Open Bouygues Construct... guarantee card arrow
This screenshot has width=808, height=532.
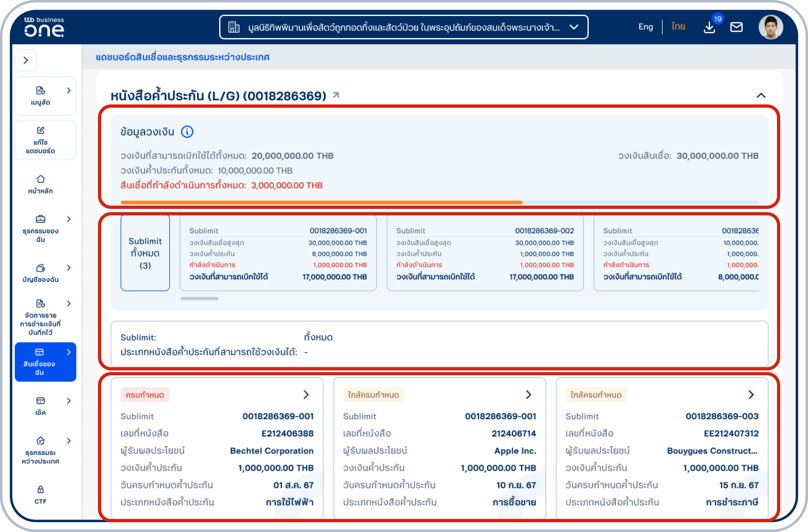coord(751,395)
